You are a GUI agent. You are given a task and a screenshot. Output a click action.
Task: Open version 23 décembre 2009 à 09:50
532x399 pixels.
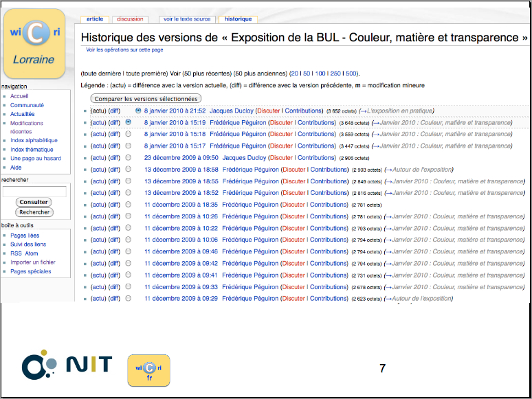(x=181, y=158)
